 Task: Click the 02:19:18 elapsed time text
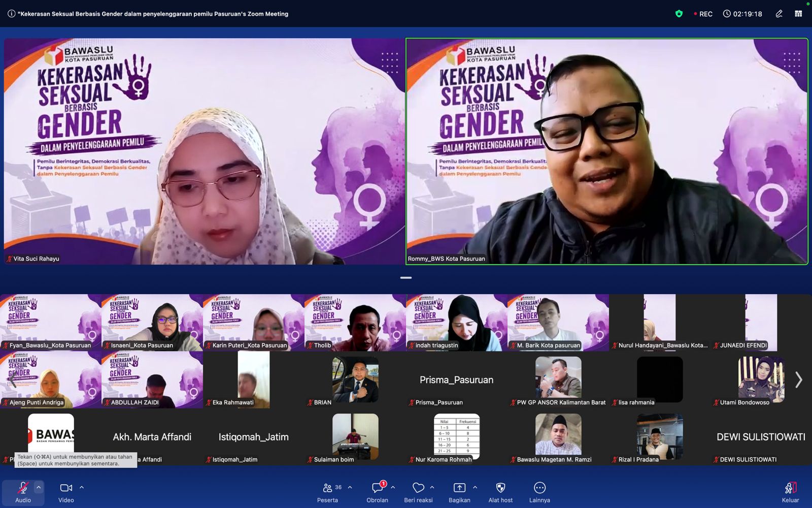[748, 14]
